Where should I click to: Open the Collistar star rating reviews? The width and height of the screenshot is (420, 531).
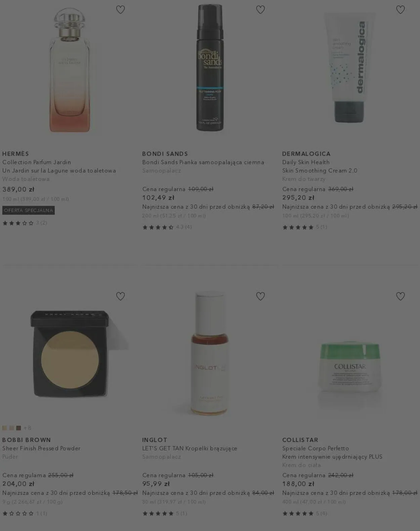305,513
